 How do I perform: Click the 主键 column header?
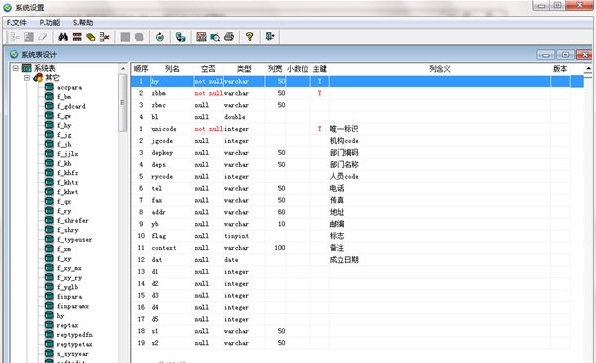320,69
